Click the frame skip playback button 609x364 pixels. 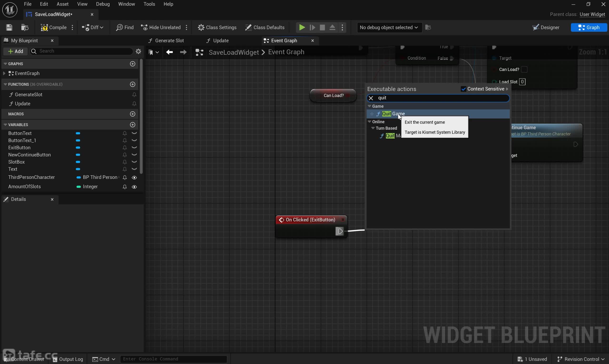coord(312,27)
